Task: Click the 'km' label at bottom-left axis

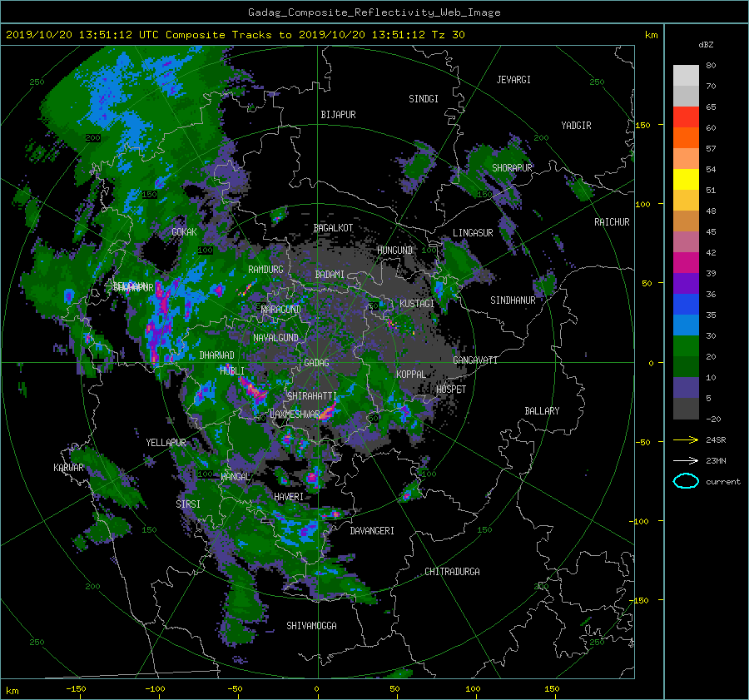Action: [x=12, y=691]
